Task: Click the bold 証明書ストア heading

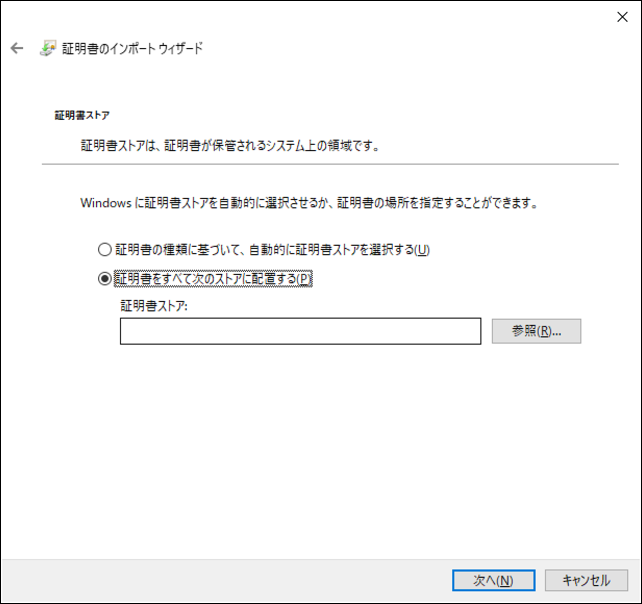Action: (x=82, y=115)
